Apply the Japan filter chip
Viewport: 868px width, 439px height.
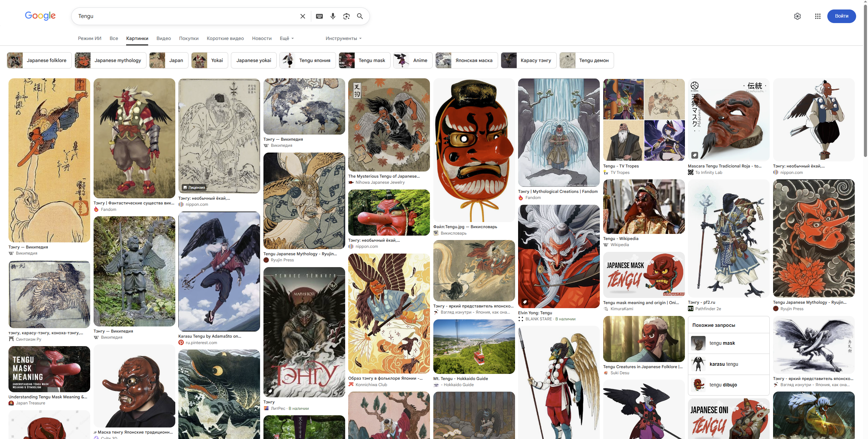pos(169,60)
